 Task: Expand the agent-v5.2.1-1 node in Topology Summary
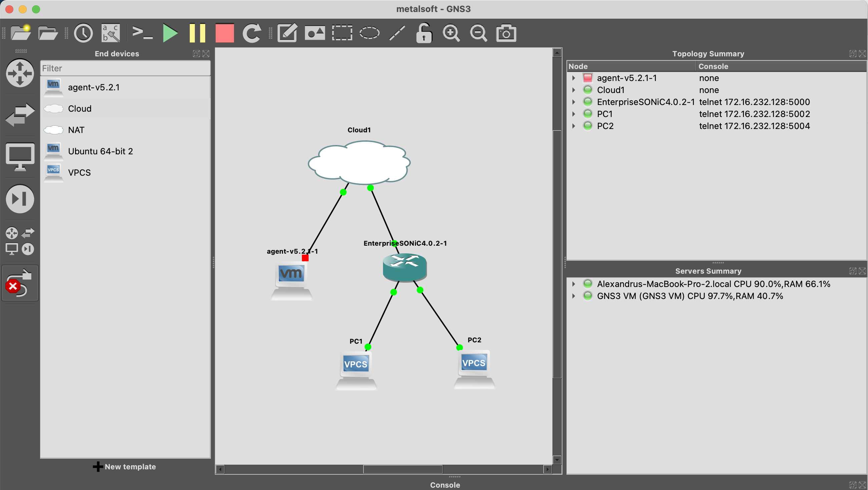[573, 78]
